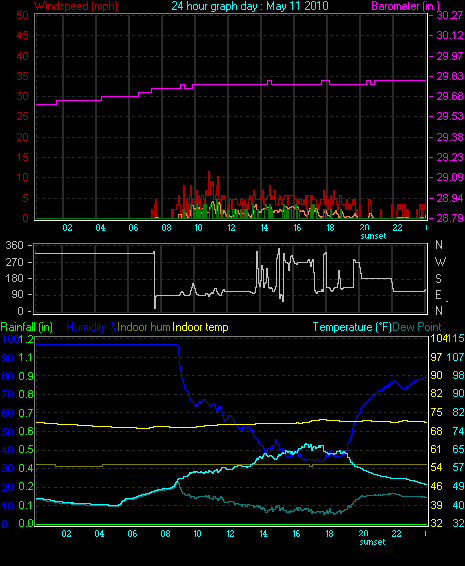Click the compass letter E

438,295
